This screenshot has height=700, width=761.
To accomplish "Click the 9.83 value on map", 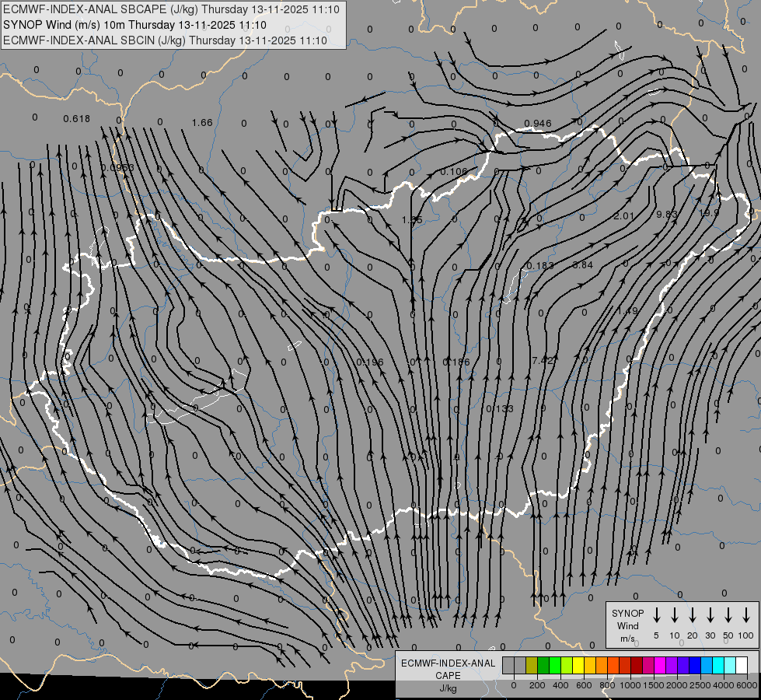I will 666,214.
